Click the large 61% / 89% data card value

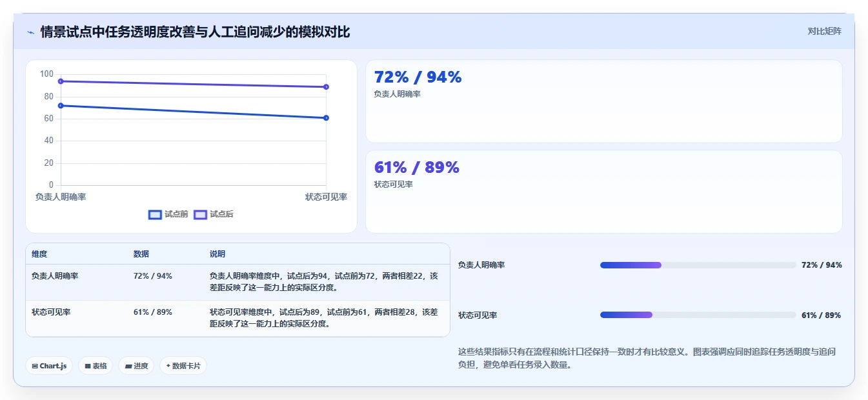(416, 168)
